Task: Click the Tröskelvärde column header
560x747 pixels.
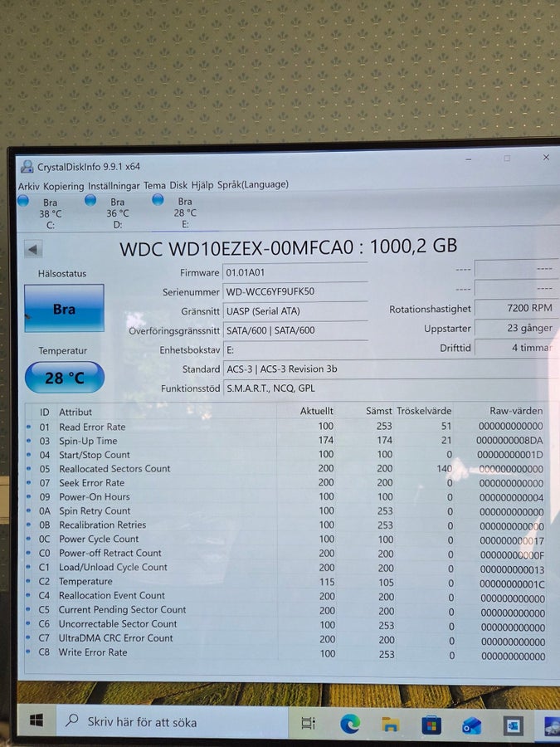Action: click(x=424, y=411)
